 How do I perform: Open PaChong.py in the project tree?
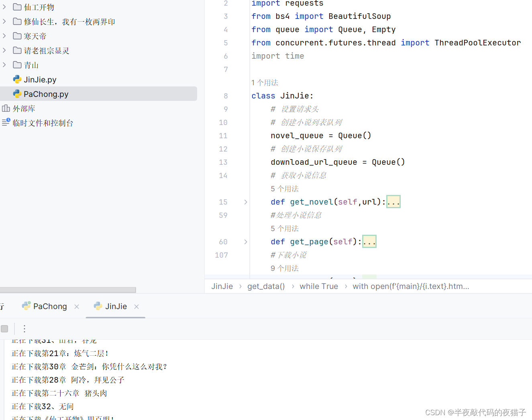[x=46, y=94]
